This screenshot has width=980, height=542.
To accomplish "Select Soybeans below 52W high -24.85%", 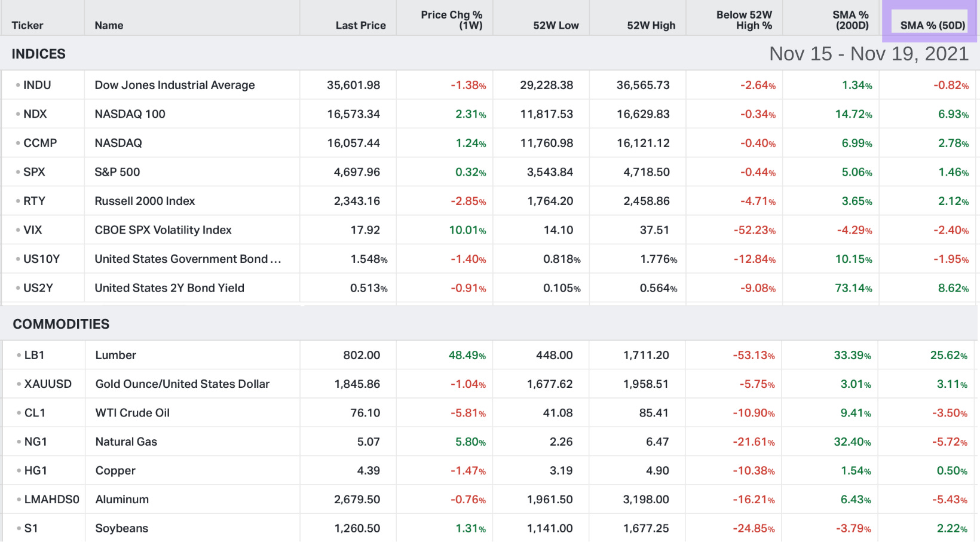I will pos(754,528).
